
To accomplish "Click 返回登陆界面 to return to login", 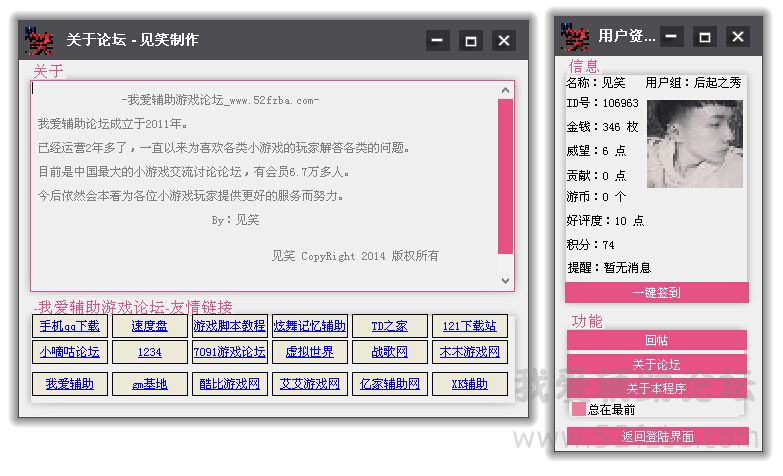I will (656, 437).
